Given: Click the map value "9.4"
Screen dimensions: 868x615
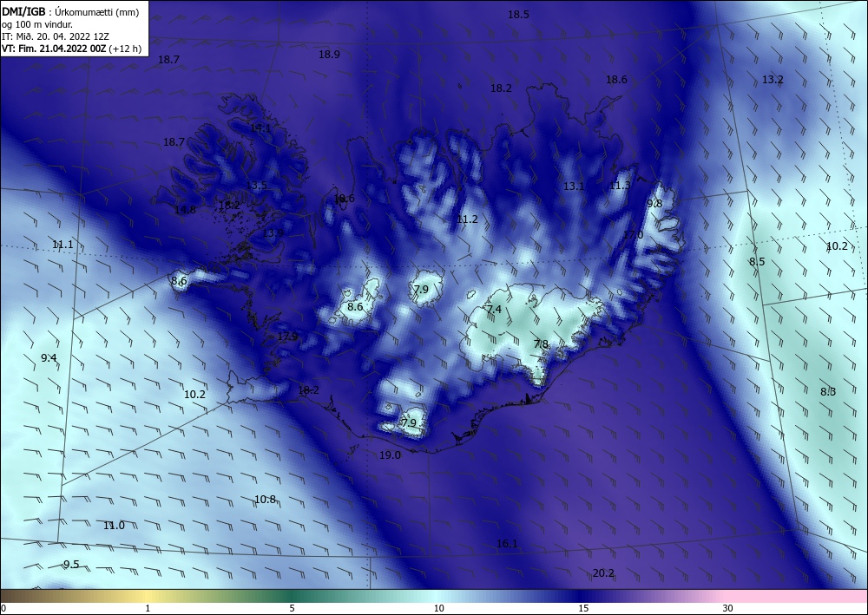Looking at the screenshot, I should click(x=49, y=358).
